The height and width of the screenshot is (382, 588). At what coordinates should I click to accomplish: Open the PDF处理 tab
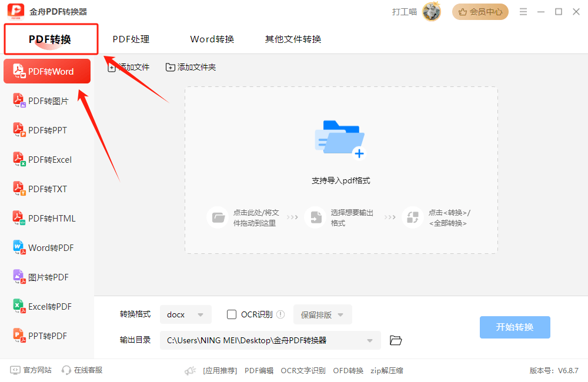click(131, 39)
